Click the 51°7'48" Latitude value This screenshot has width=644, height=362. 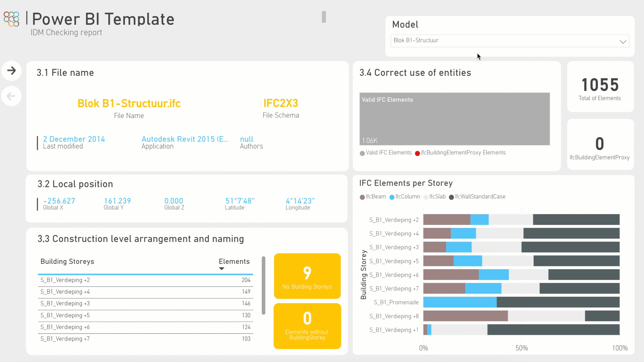[240, 201]
